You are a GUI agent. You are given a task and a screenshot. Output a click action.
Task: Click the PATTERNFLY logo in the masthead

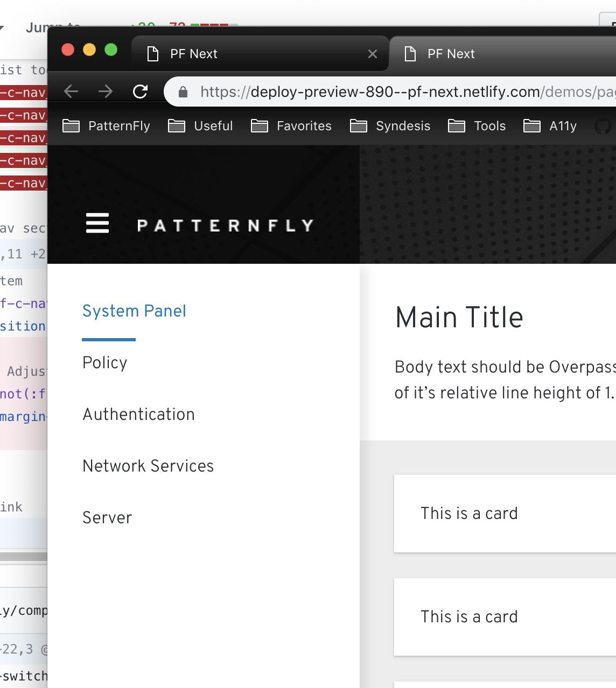(226, 224)
